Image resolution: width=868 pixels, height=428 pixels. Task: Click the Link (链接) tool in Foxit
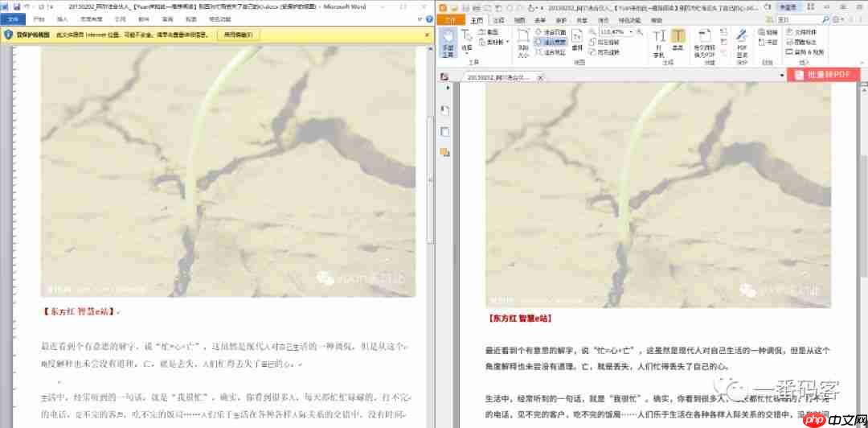[x=769, y=32]
